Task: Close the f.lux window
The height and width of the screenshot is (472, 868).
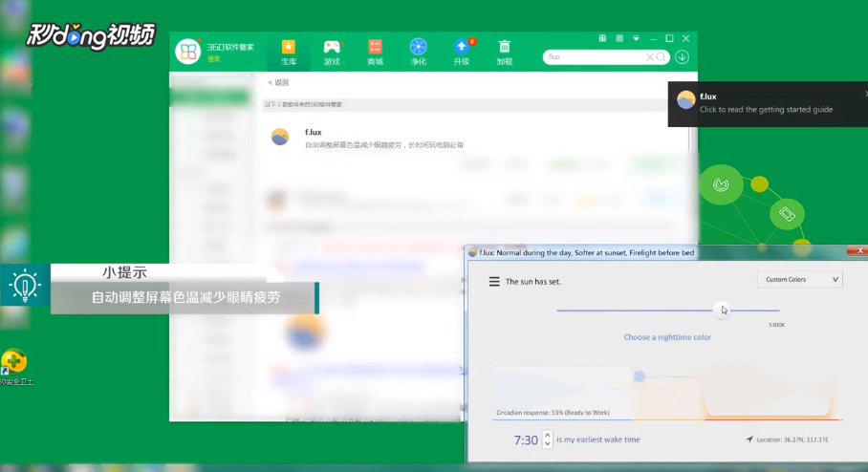Action: 858,250
